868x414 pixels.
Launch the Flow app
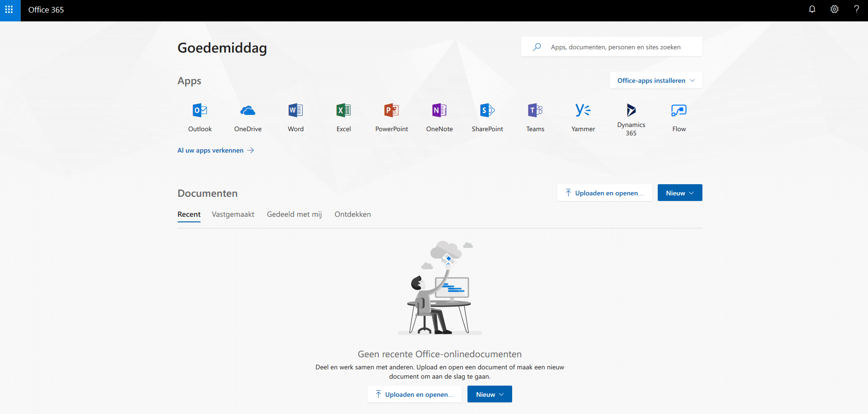(679, 117)
